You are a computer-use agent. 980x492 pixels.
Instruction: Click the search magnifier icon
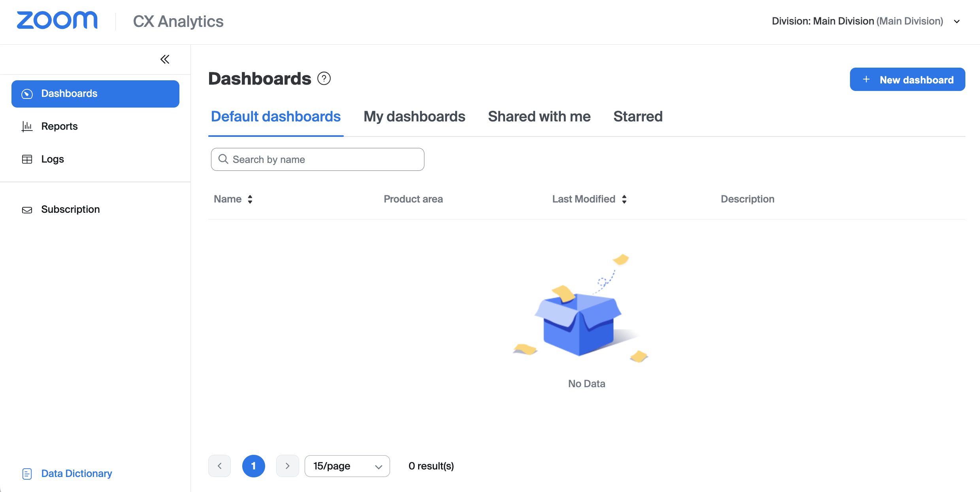(223, 159)
